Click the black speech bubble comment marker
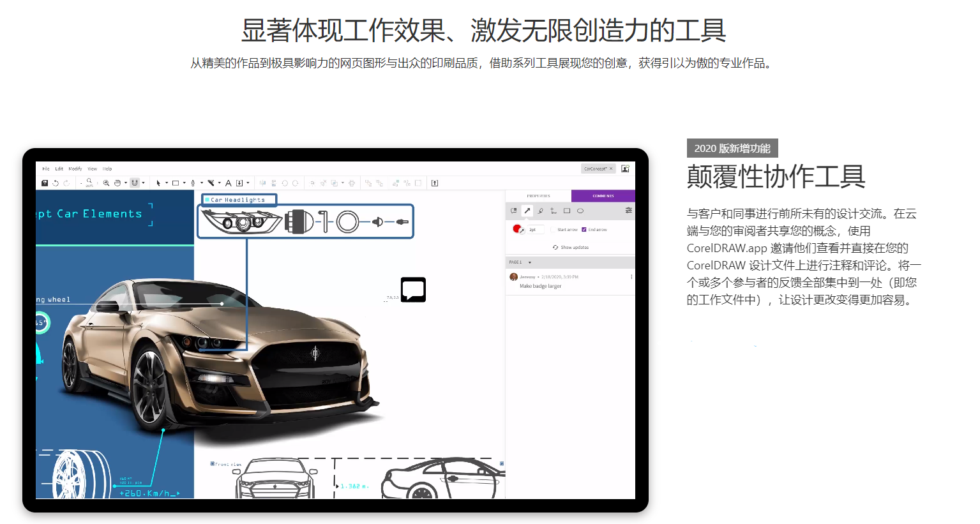980x524 pixels. [413, 290]
